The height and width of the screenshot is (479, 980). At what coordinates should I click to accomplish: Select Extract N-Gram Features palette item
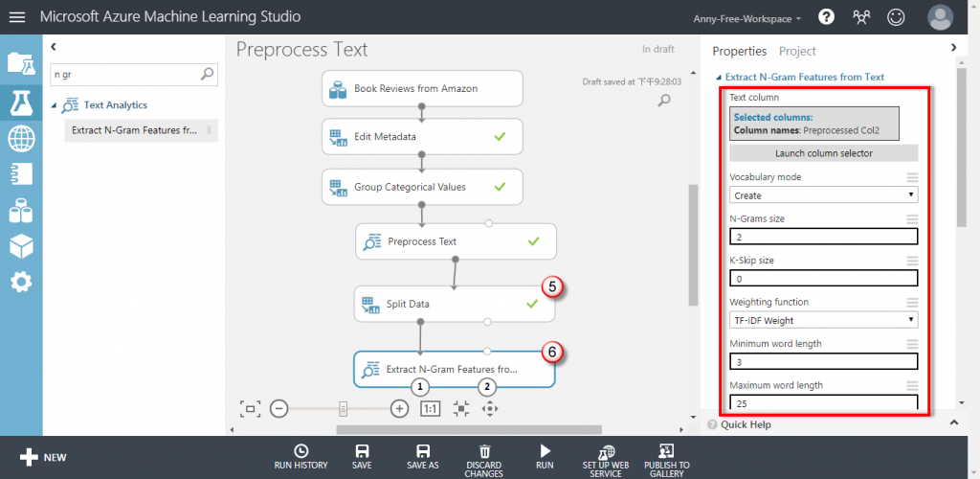point(141,130)
